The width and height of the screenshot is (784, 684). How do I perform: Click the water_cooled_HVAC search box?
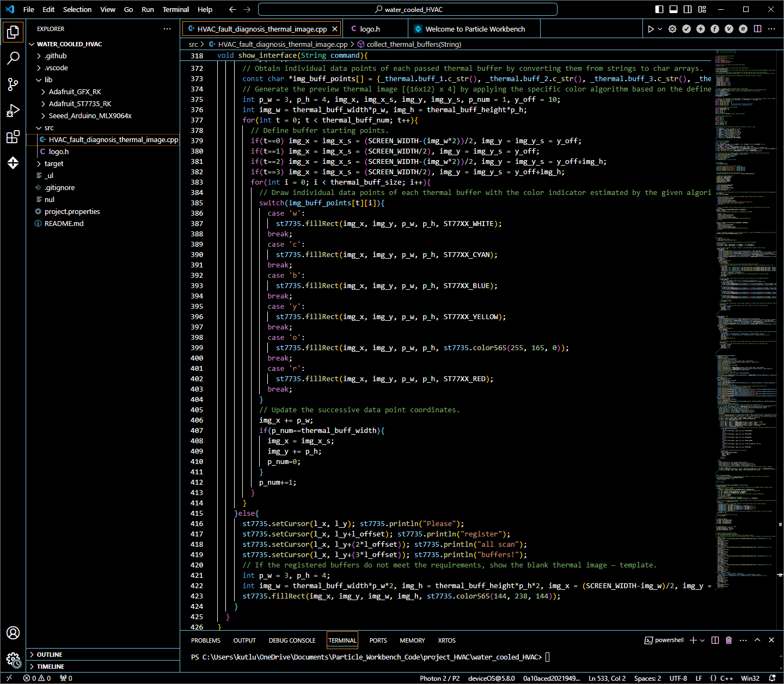point(408,9)
